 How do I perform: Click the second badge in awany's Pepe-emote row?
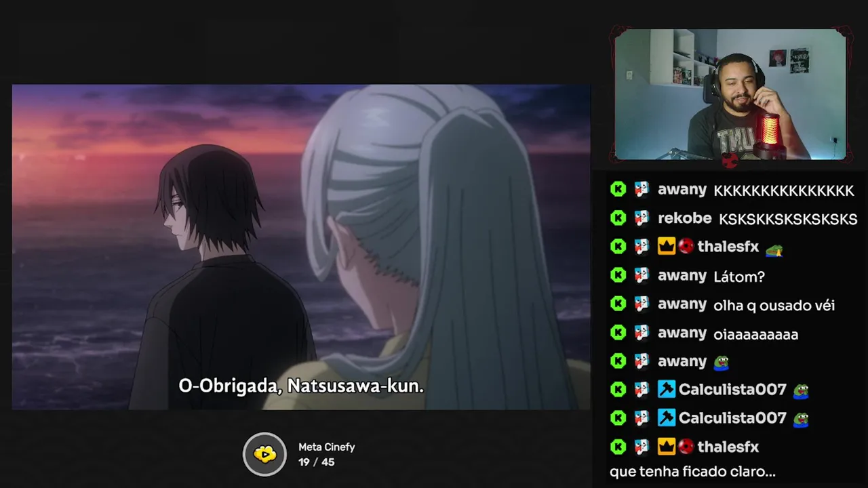coord(642,361)
